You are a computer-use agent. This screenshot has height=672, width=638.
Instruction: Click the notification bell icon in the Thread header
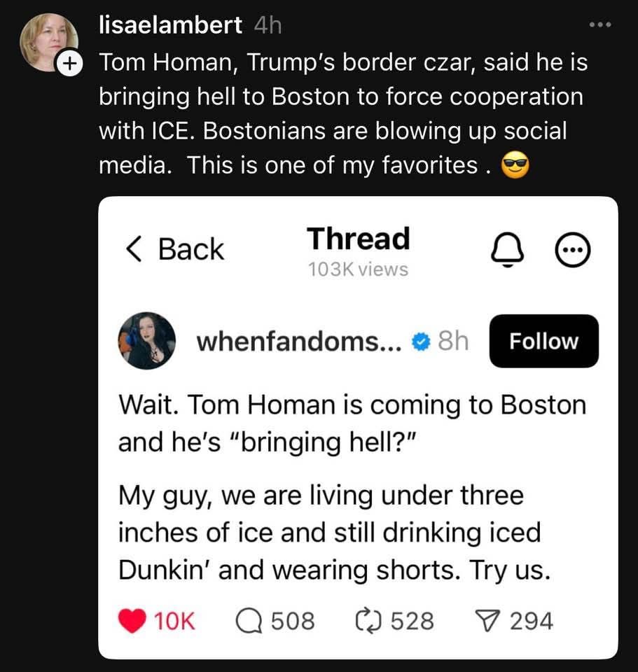pyautogui.click(x=507, y=249)
